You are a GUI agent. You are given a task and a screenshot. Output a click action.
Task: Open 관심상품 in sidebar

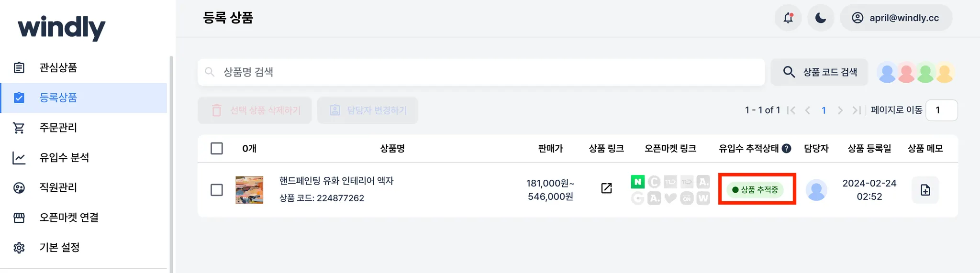coord(58,68)
